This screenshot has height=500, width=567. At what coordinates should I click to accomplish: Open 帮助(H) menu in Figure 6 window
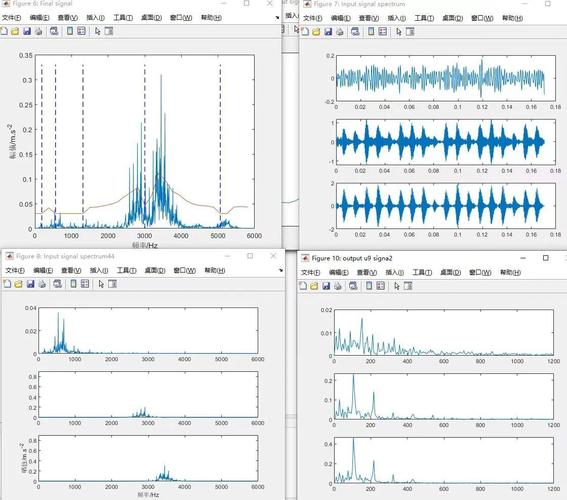pyautogui.click(x=211, y=18)
